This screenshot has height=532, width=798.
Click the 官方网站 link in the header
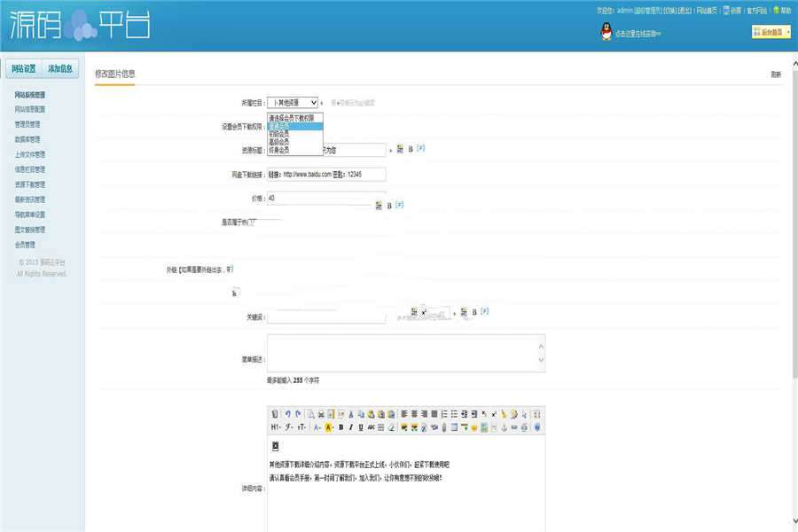click(757, 11)
